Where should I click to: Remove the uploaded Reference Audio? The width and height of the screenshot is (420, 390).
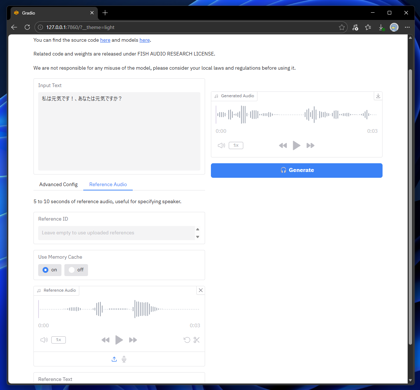(x=201, y=290)
